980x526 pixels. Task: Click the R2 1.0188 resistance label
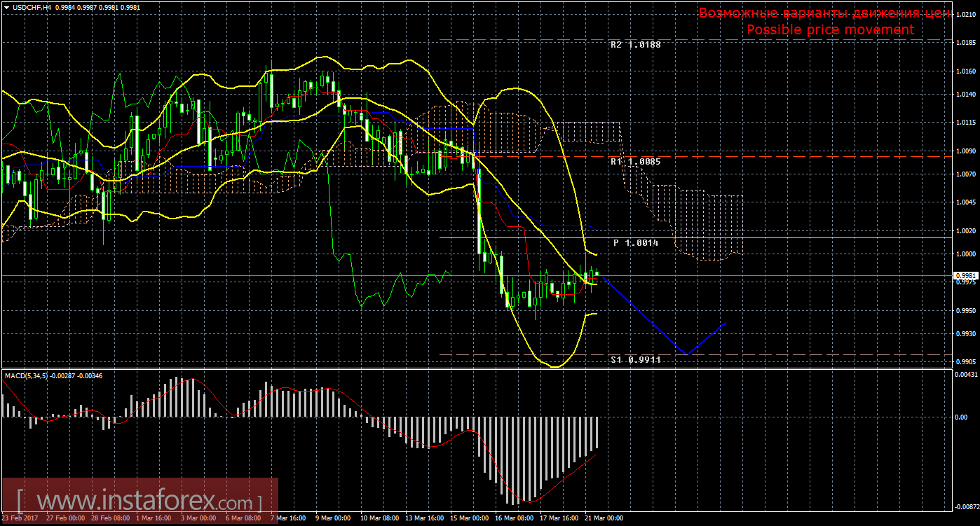pos(636,45)
